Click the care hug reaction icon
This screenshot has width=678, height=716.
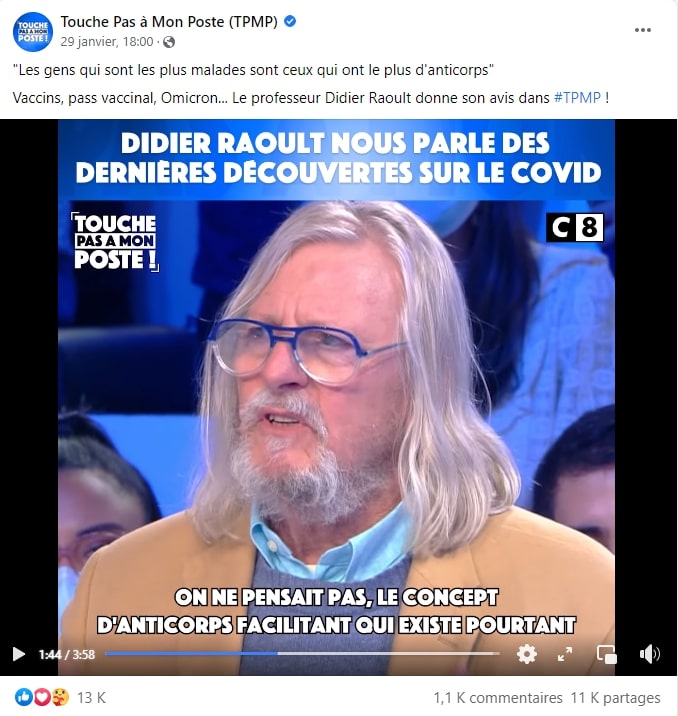60,697
